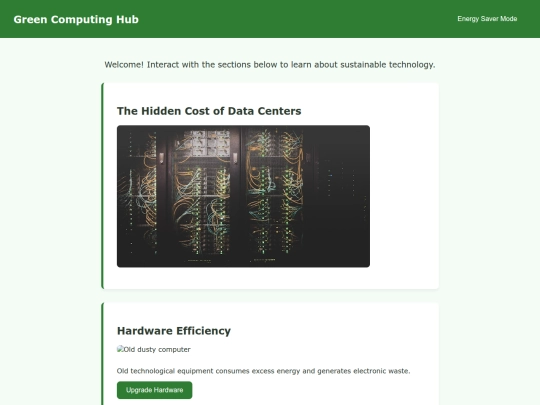Click the old equipment excess energy sentence
Viewport: 540px width, 405px height.
point(263,371)
